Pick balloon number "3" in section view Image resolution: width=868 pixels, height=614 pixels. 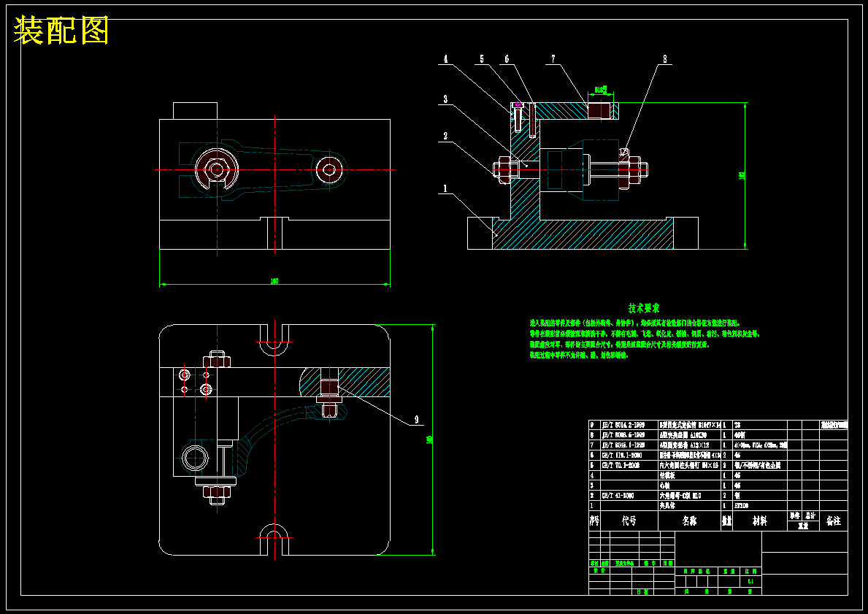pyautogui.click(x=445, y=100)
